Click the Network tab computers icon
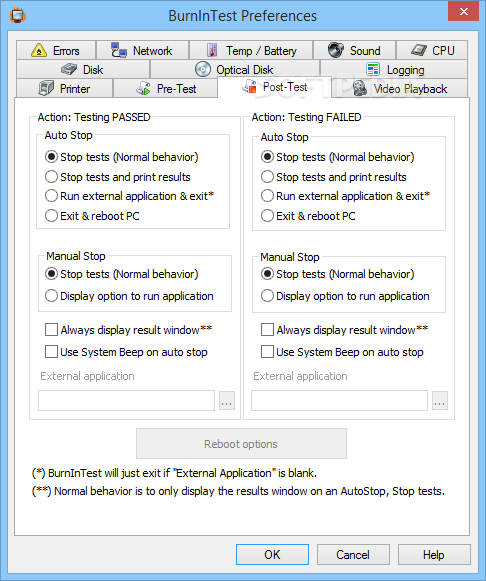486x581 pixels. coord(119,50)
